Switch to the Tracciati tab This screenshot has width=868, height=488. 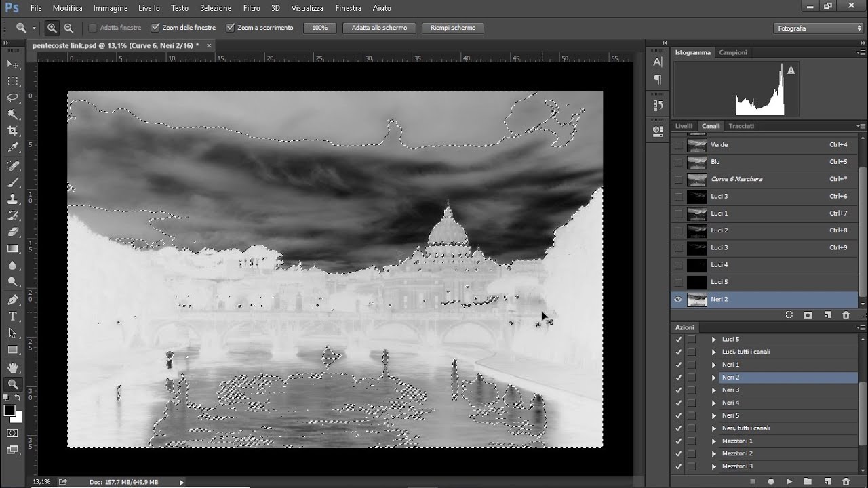[741, 126]
